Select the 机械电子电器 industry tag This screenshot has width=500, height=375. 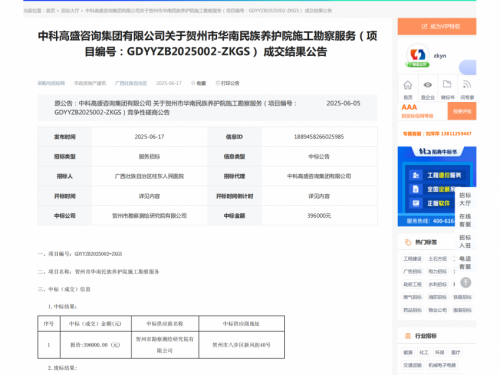(442, 365)
